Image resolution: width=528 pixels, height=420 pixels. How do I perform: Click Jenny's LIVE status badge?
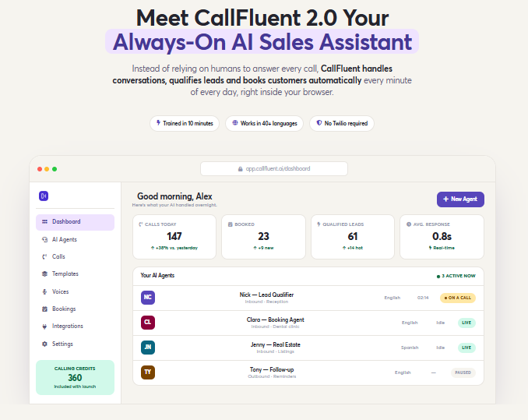pos(466,348)
